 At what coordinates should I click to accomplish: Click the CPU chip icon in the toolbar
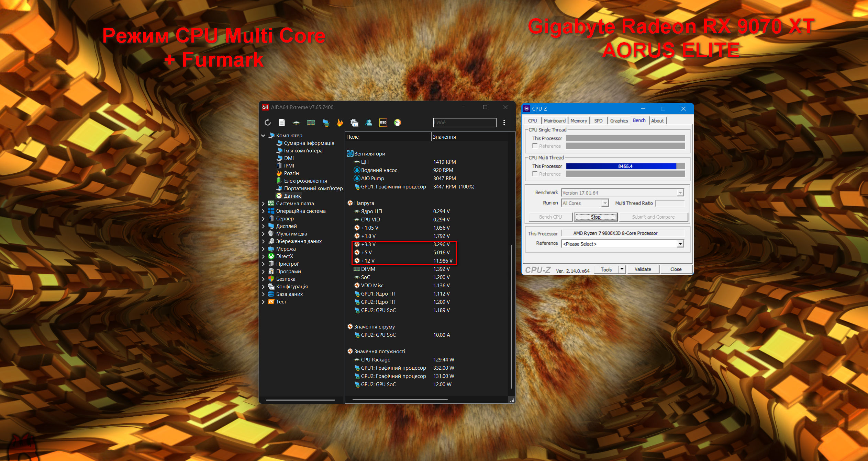tap(296, 123)
